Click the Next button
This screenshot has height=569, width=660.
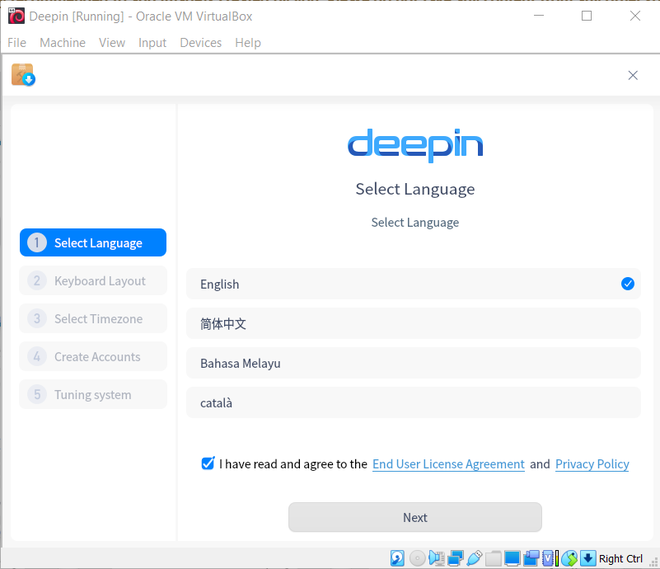click(x=415, y=517)
